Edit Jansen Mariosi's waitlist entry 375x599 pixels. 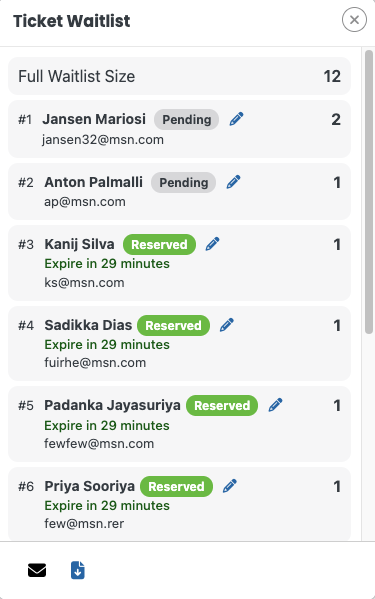point(236,119)
